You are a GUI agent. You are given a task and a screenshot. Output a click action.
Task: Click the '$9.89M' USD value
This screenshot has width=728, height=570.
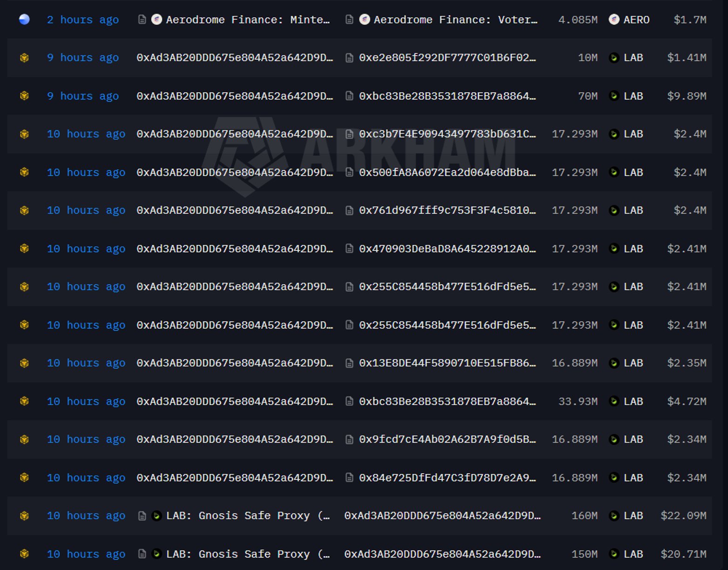(687, 96)
